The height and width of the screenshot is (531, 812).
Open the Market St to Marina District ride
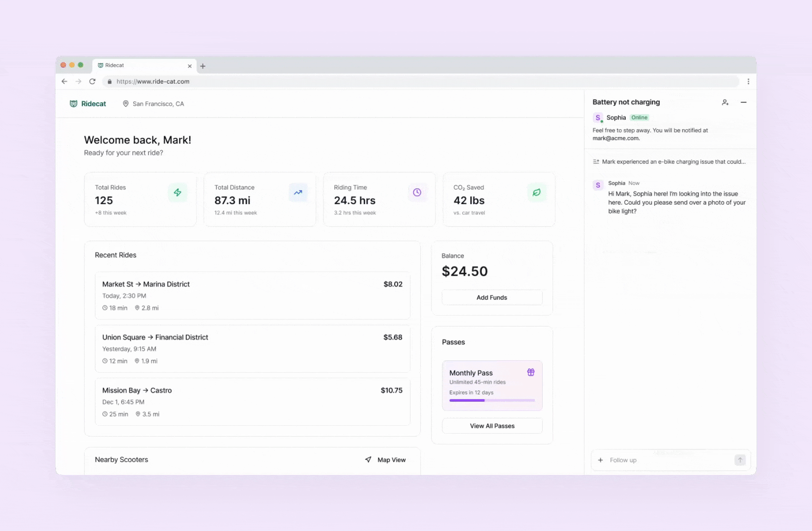pyautogui.click(x=252, y=295)
